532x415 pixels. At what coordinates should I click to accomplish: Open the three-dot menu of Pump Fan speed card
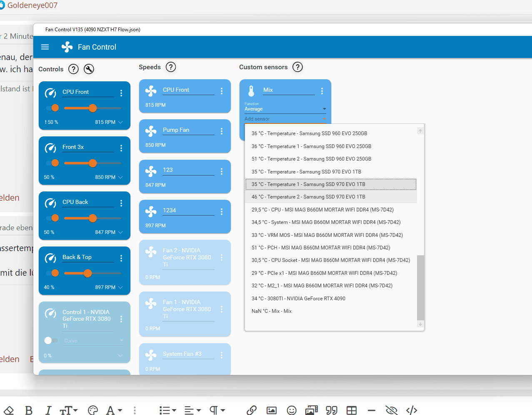coord(222,131)
